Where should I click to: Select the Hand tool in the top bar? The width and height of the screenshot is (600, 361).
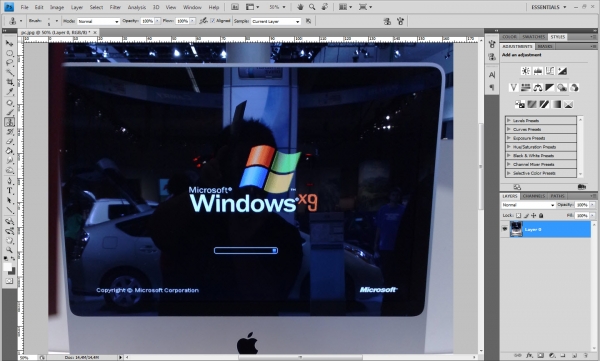click(x=300, y=7)
